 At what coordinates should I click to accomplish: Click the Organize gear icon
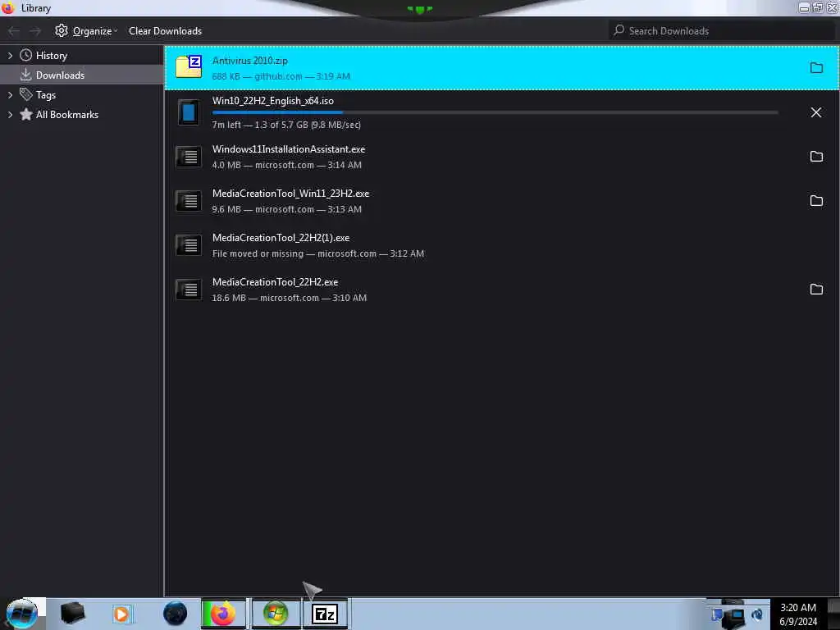click(x=61, y=30)
